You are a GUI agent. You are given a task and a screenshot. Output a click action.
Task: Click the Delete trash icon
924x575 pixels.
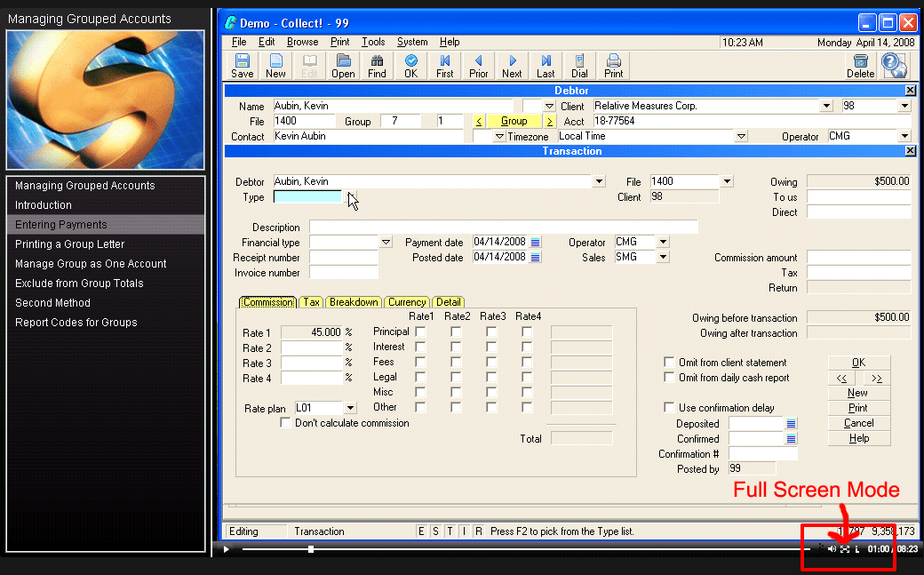[860, 66]
